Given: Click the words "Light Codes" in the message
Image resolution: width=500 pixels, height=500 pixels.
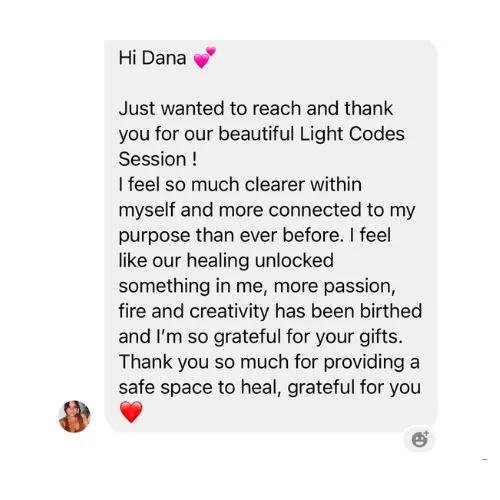Looking at the screenshot, I should click(x=352, y=134).
